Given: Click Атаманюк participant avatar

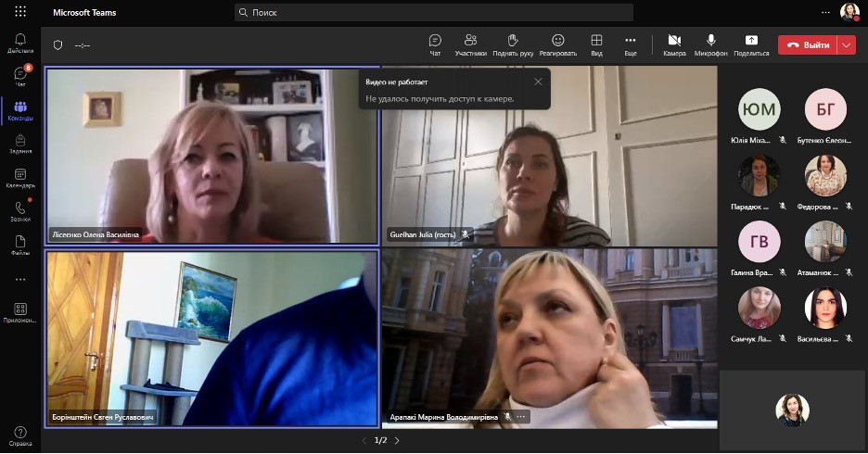Looking at the screenshot, I should click(x=825, y=242).
